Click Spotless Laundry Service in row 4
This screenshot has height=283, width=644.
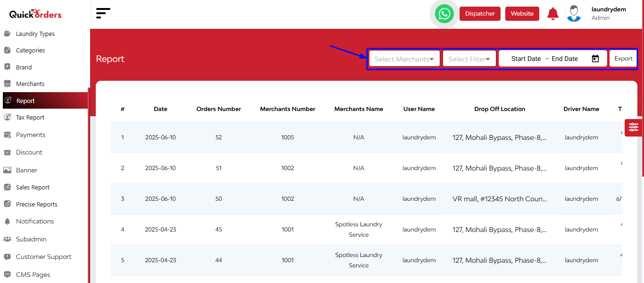(359, 230)
